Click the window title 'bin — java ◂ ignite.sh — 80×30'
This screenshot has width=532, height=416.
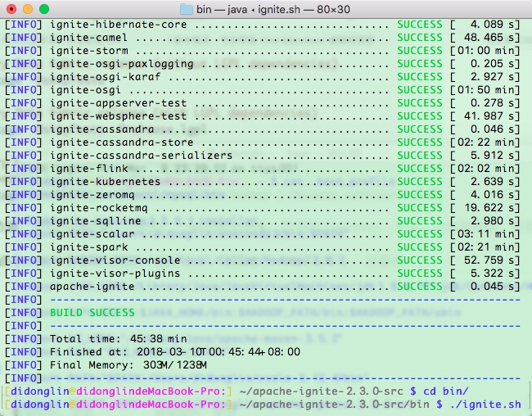tap(273, 9)
